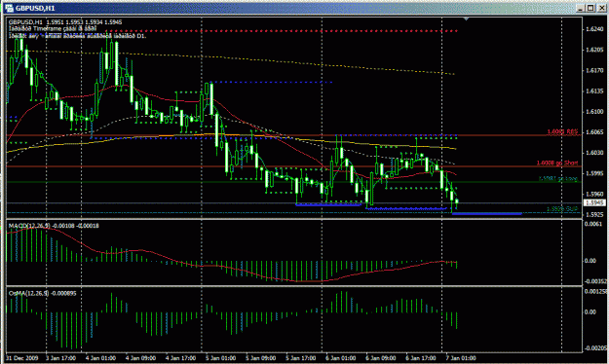Click the 7 Jan 01:00 time label
The width and height of the screenshot is (609, 364).
click(x=461, y=358)
